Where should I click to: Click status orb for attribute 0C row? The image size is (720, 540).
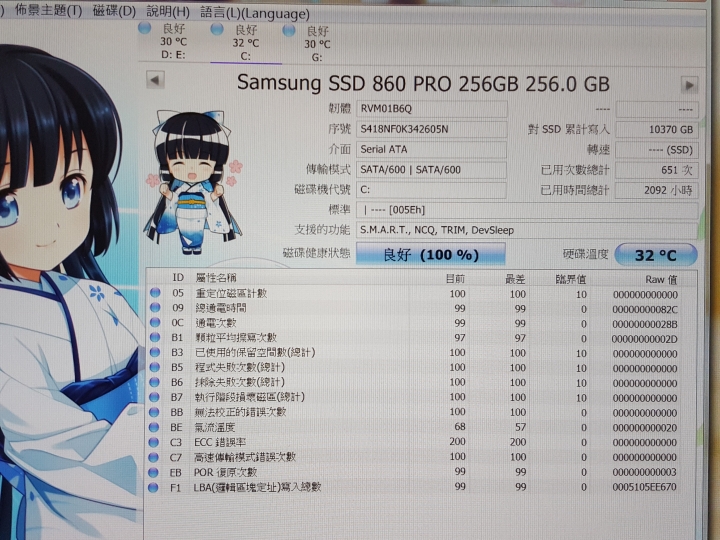point(155,322)
